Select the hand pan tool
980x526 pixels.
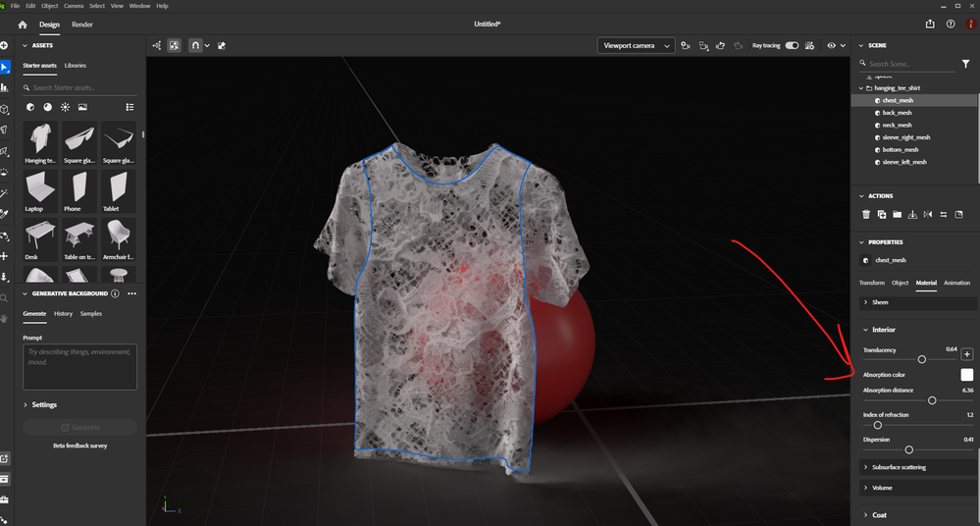click(4, 318)
